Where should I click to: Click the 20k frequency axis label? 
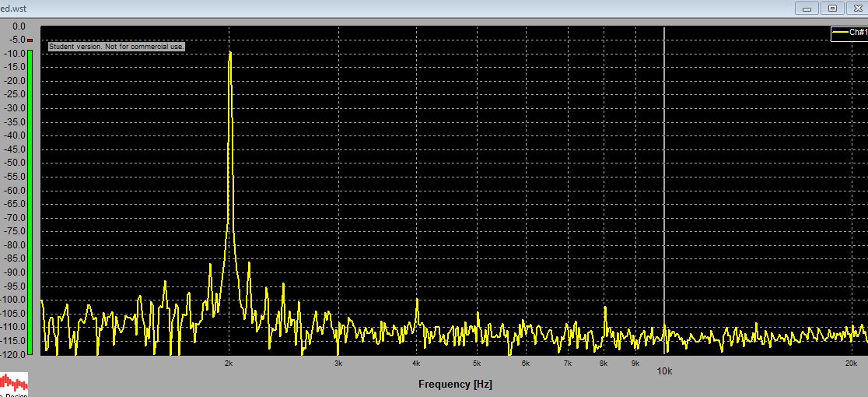(x=852, y=364)
